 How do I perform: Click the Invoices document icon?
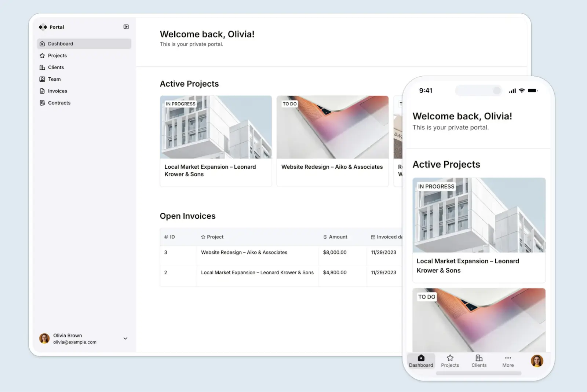pyautogui.click(x=42, y=91)
